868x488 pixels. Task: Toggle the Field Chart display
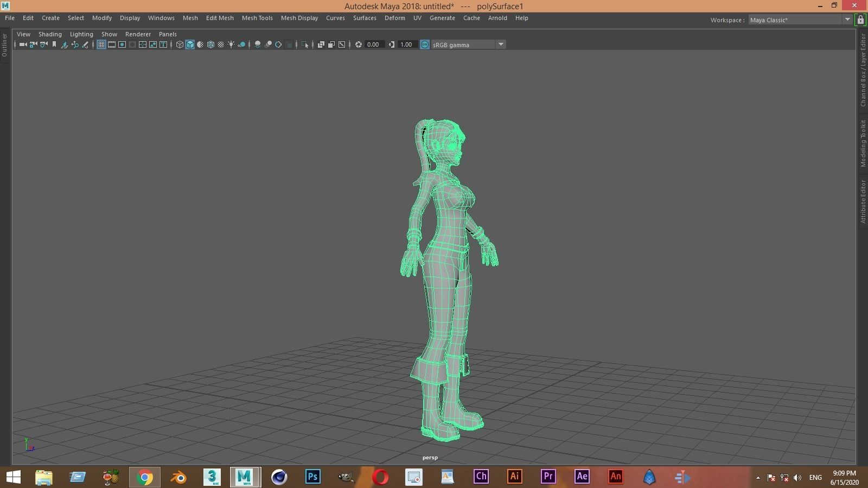pos(143,44)
